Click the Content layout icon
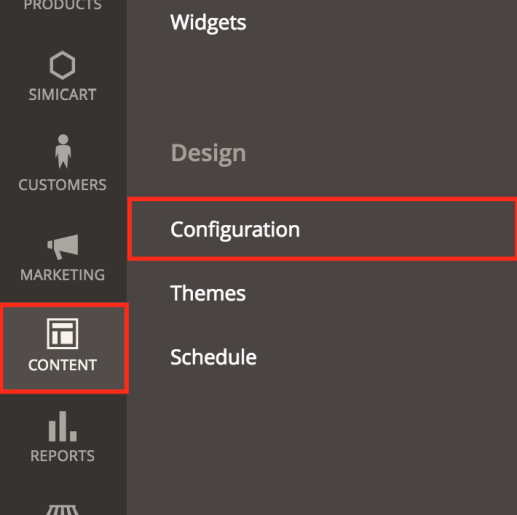The width and height of the screenshot is (517, 515). (x=63, y=333)
